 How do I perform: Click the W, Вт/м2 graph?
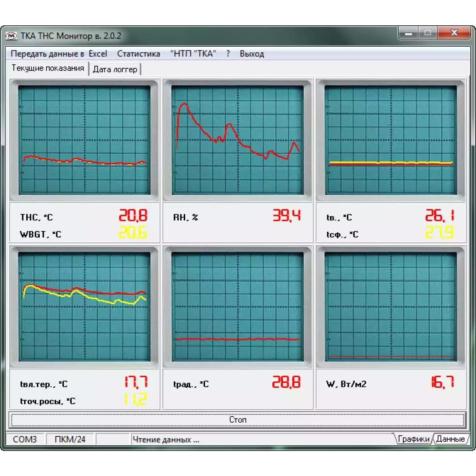click(391, 307)
